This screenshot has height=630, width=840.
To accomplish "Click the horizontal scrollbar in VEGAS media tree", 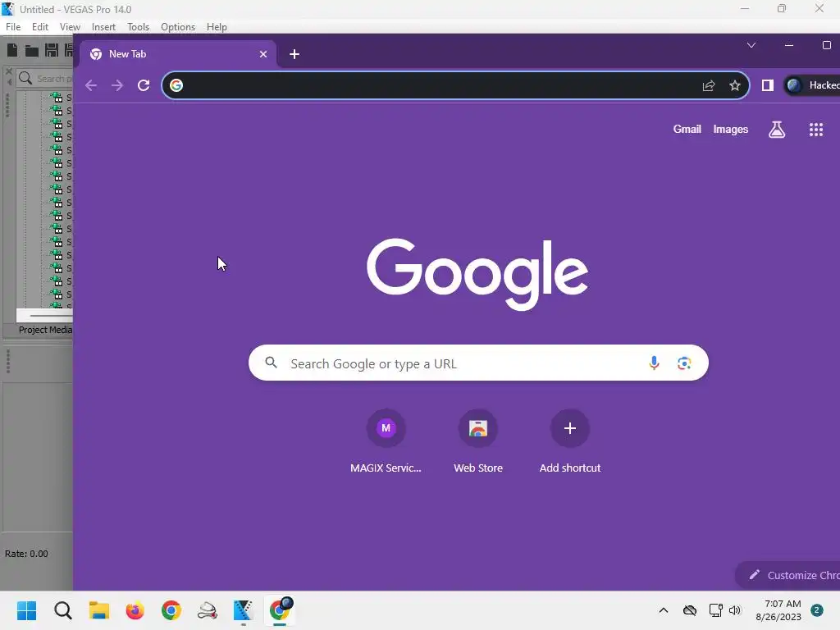I will pos(45,316).
